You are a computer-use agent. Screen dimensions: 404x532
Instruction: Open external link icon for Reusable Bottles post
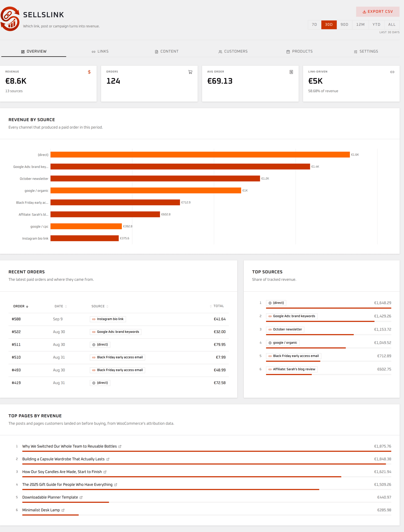pyautogui.click(x=120, y=446)
